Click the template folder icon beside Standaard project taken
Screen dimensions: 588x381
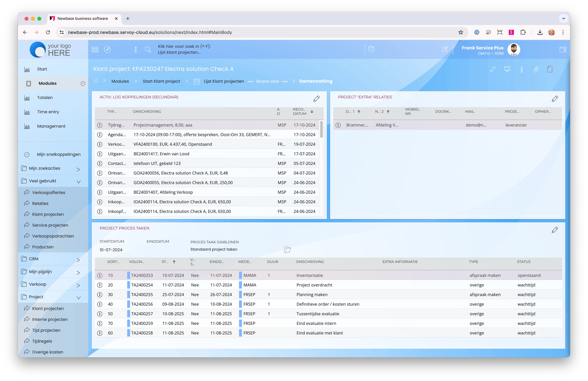click(287, 250)
